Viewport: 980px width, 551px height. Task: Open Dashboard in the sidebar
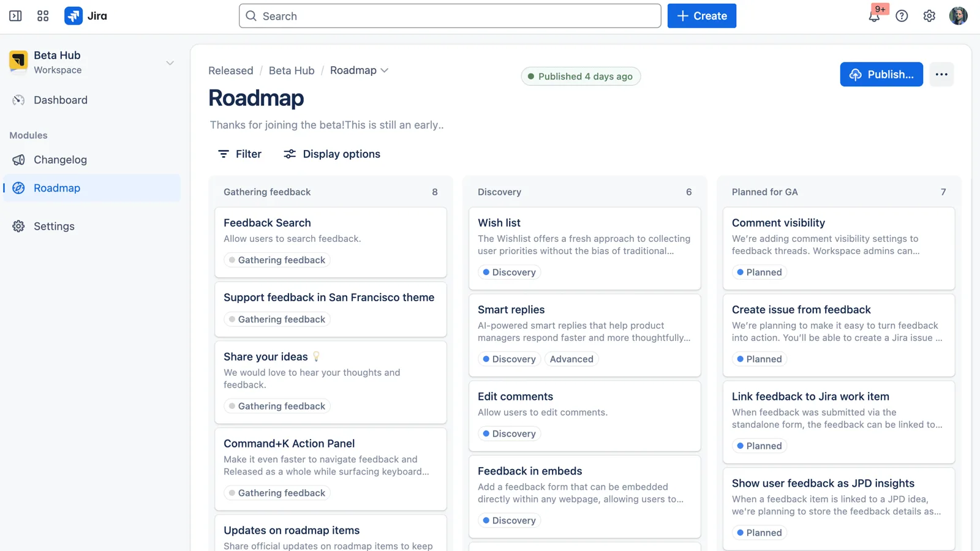click(92, 100)
